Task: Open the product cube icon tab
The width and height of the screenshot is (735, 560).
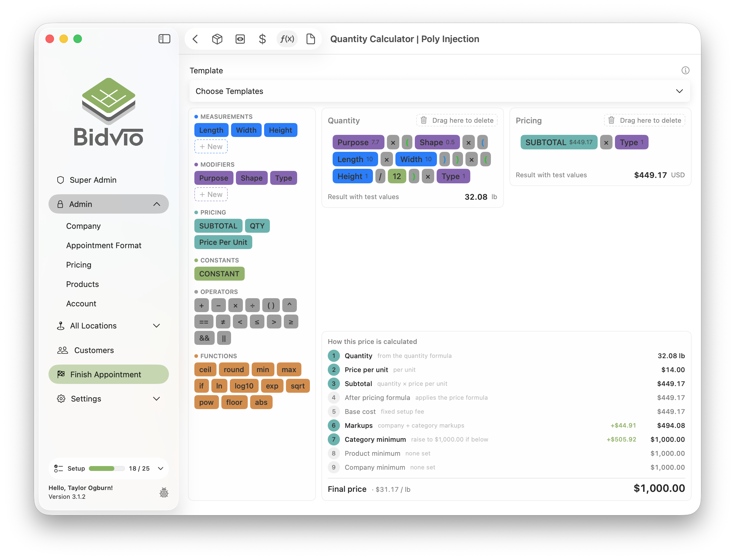Action: point(217,39)
